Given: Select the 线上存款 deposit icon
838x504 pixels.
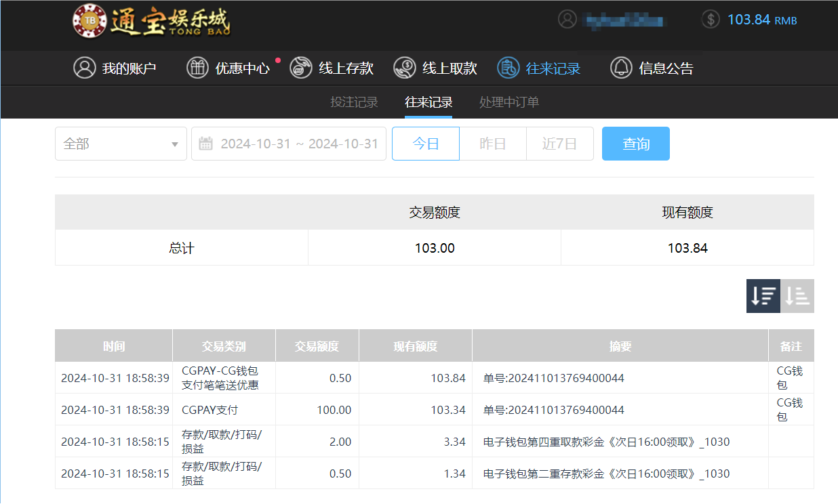Looking at the screenshot, I should click(x=300, y=68).
